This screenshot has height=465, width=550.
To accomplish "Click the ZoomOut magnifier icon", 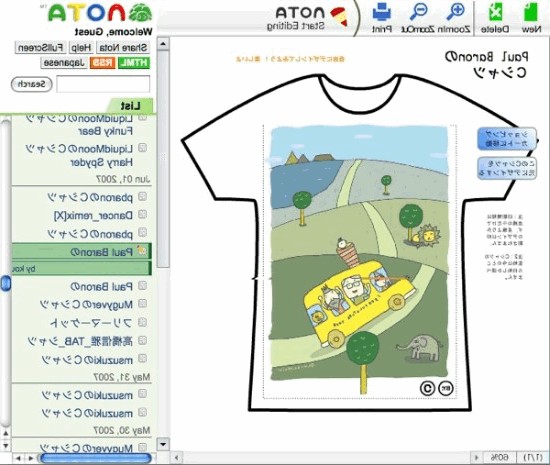I will pyautogui.click(x=418, y=12).
